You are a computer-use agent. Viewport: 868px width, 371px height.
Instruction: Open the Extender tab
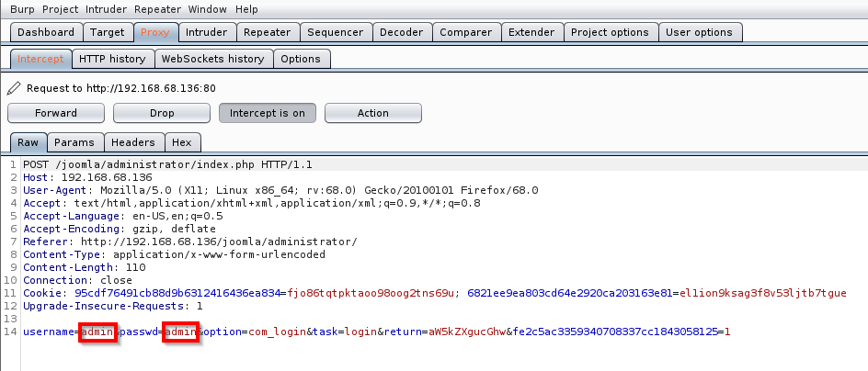531,32
